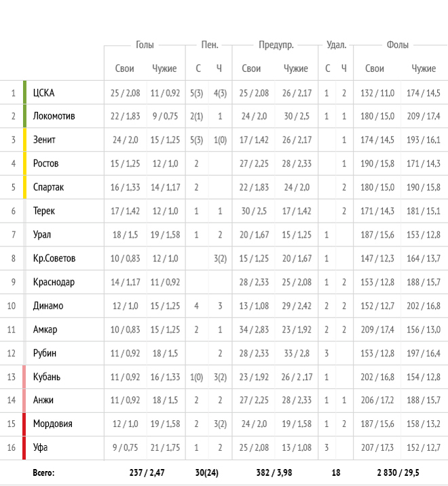
Task: Select the Локомотив row label
Action: click(x=54, y=116)
